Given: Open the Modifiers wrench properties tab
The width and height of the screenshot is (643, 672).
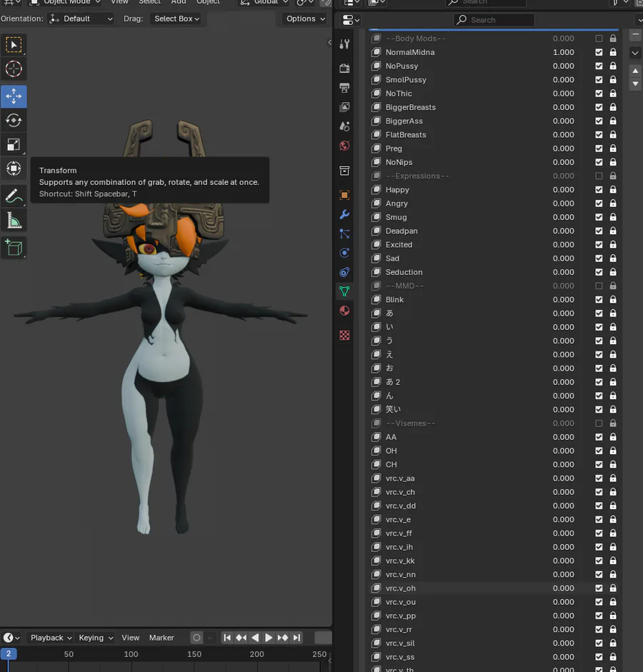Looking at the screenshot, I should [344, 215].
